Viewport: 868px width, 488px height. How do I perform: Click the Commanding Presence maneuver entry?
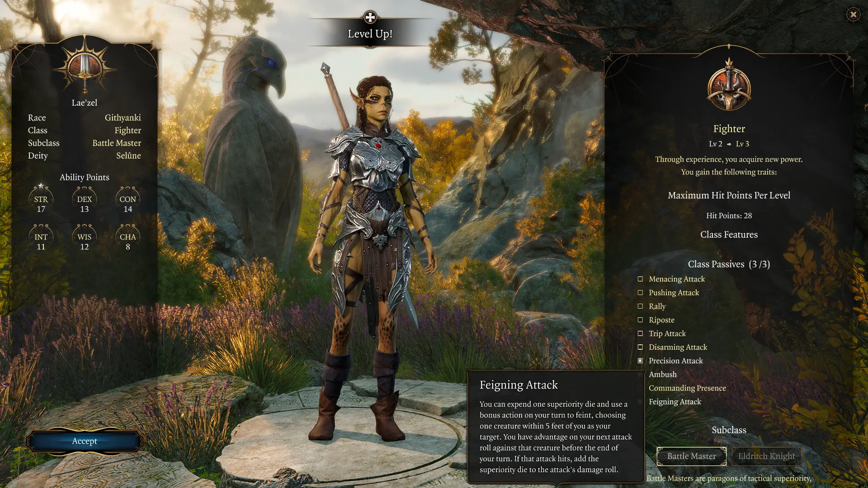point(687,388)
